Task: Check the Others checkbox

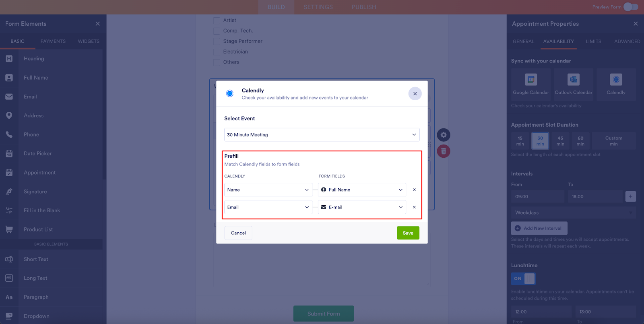Action: [x=217, y=62]
